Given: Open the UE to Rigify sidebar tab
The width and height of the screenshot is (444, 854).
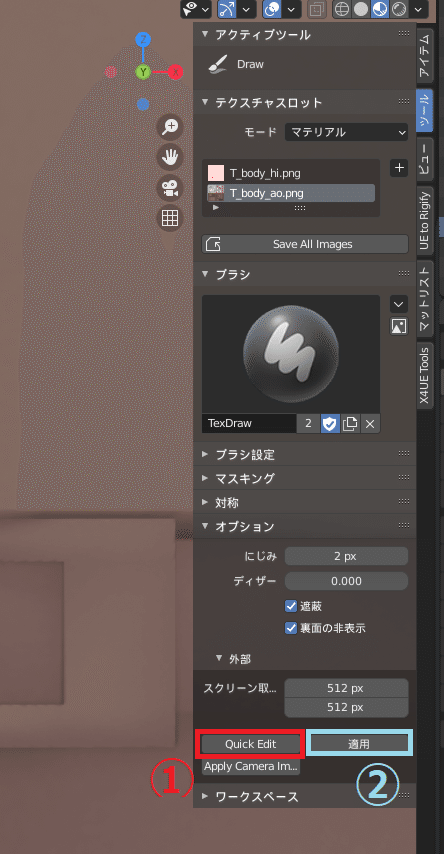Looking at the screenshot, I should pos(425,221).
